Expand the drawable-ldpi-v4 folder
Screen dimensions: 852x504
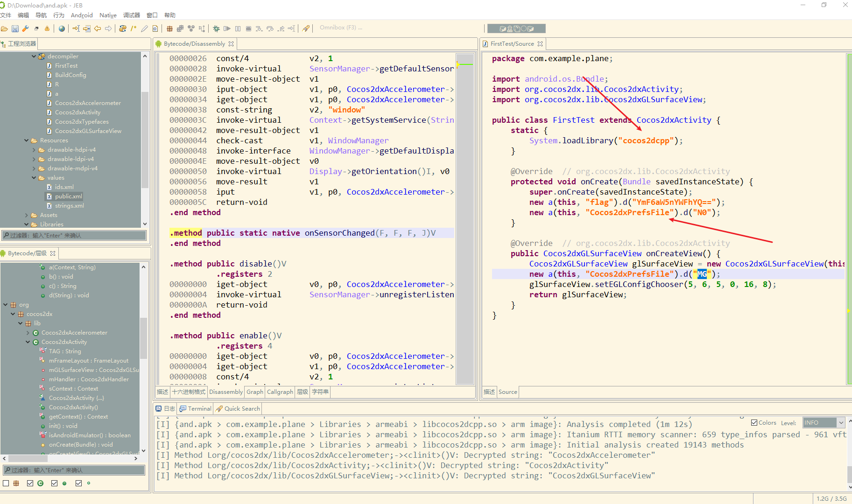[34, 159]
